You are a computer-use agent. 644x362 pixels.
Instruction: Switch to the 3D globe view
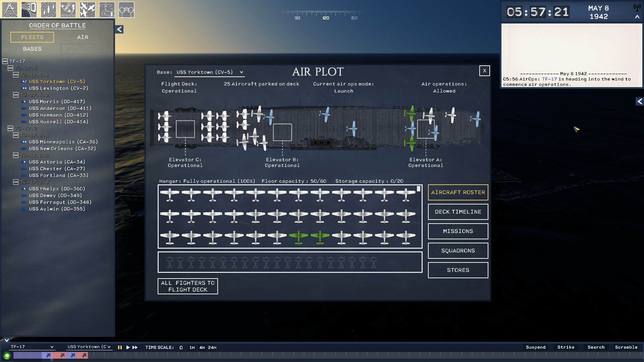29,9
